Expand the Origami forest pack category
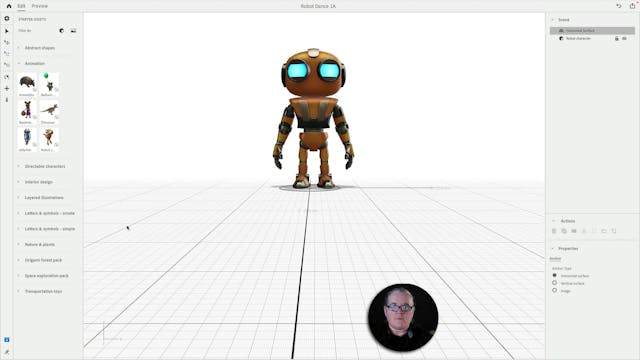 click(x=43, y=260)
